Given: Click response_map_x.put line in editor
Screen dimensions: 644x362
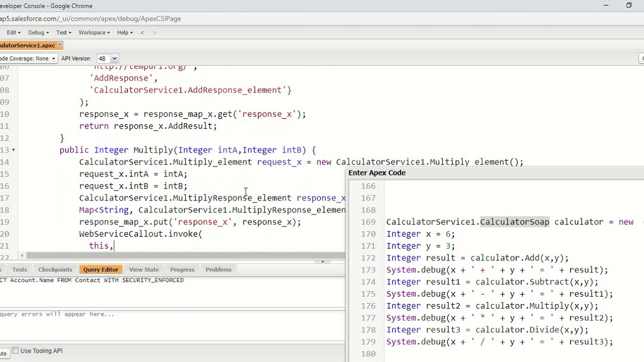Looking at the screenshot, I should [x=190, y=222].
